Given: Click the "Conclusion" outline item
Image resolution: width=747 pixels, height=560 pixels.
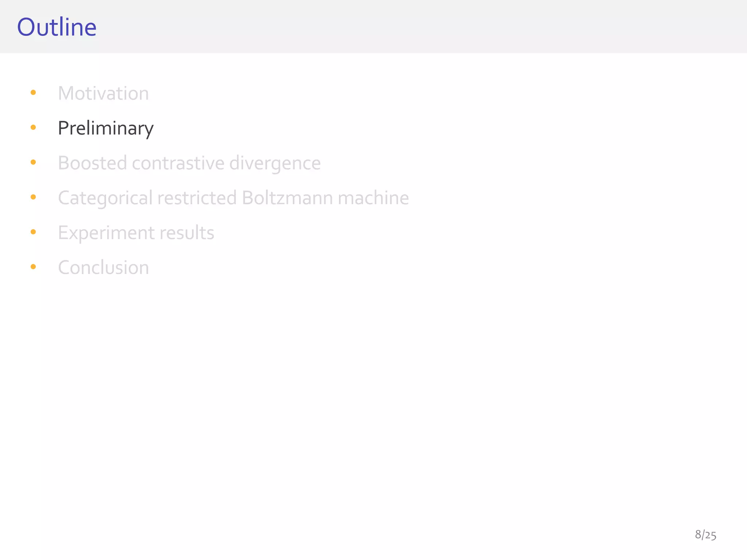Looking at the screenshot, I should click(103, 268).
